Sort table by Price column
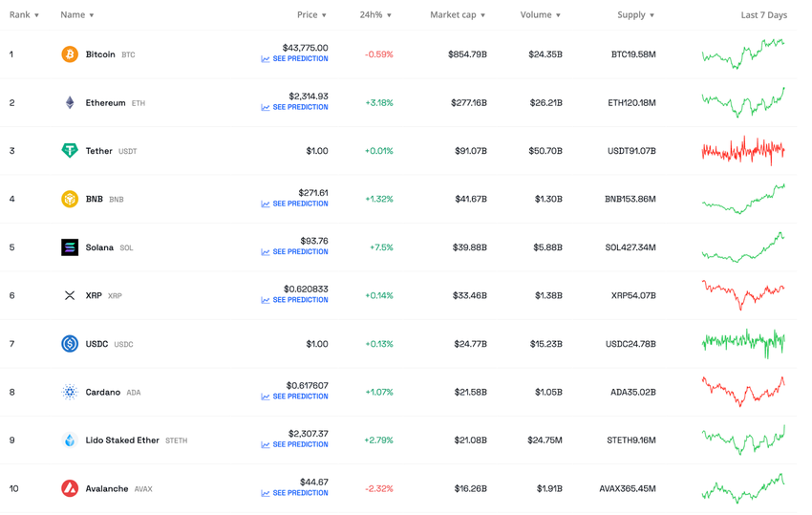 point(311,14)
